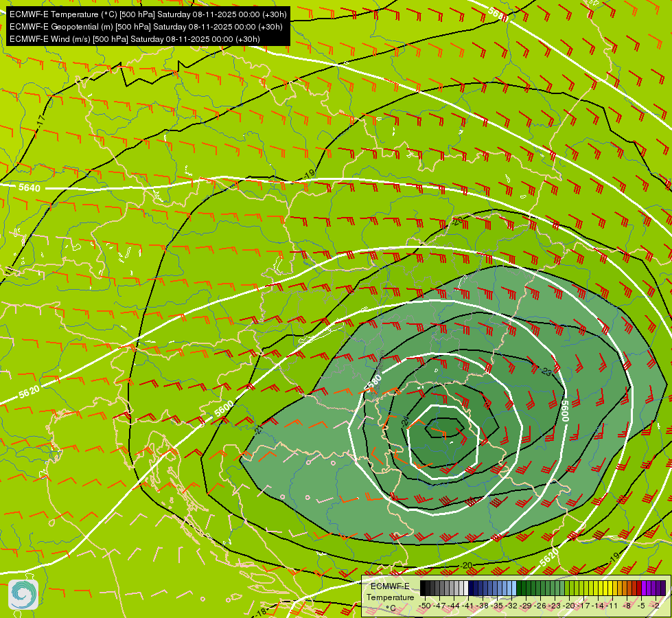Click the -29 tick label in the legend
The width and height of the screenshot is (672, 618).
[x=526, y=606]
